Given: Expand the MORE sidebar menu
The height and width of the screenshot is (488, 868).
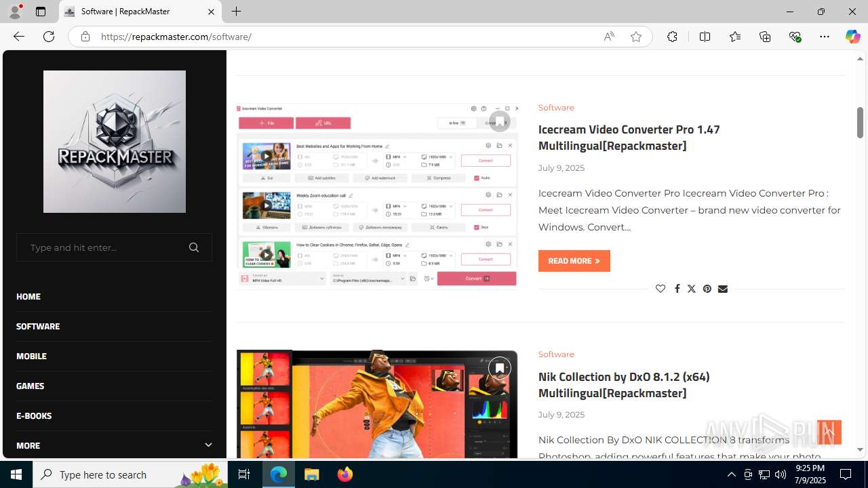Looking at the screenshot, I should [x=208, y=445].
